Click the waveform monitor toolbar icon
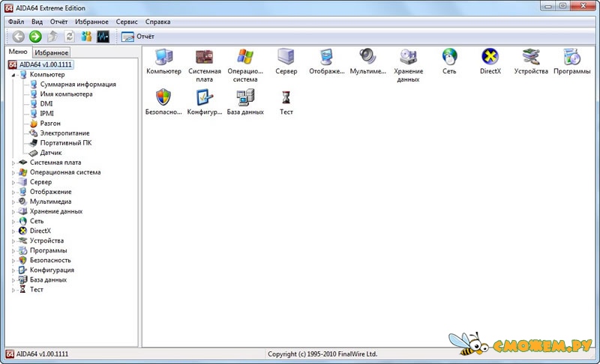 103,37
